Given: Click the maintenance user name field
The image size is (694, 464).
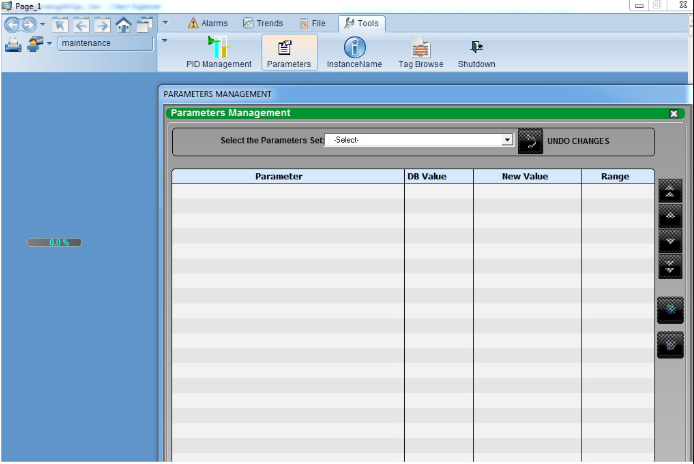Looking at the screenshot, I should 105,43.
